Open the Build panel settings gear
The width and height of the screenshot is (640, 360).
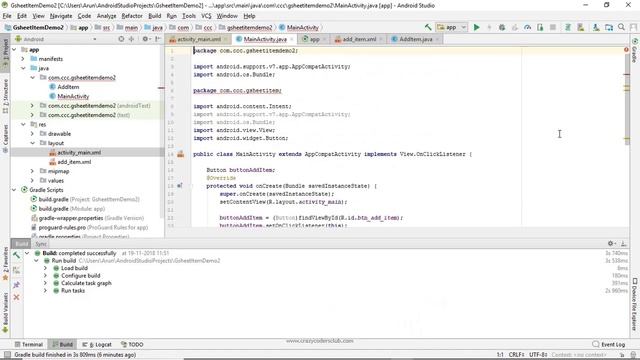tap(611, 243)
